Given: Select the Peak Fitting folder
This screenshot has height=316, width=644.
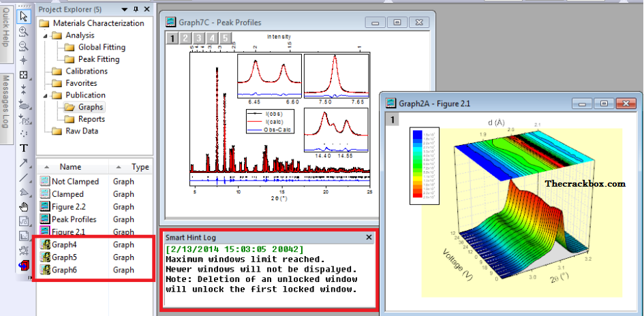Looking at the screenshot, I should [99, 59].
